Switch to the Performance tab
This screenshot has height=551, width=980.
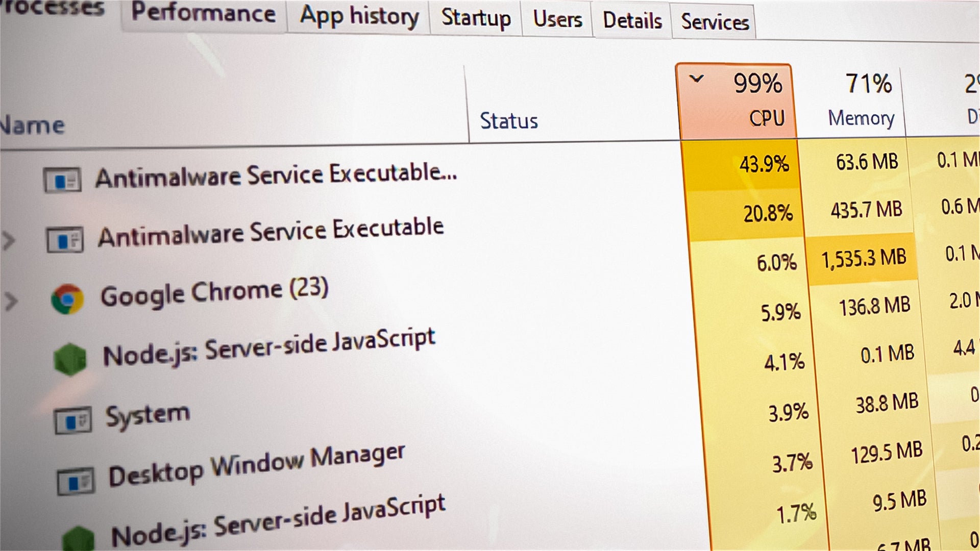[203, 14]
